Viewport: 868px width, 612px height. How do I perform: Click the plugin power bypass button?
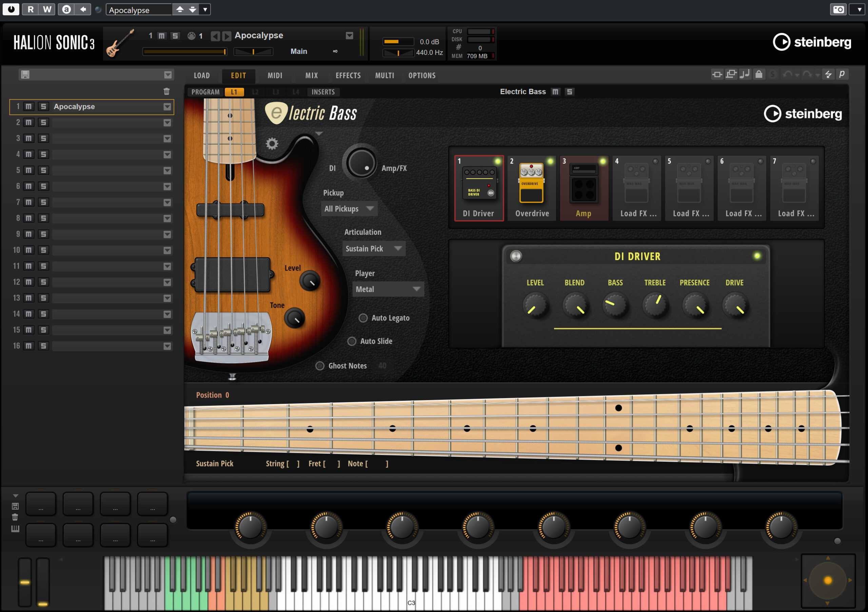coord(11,9)
